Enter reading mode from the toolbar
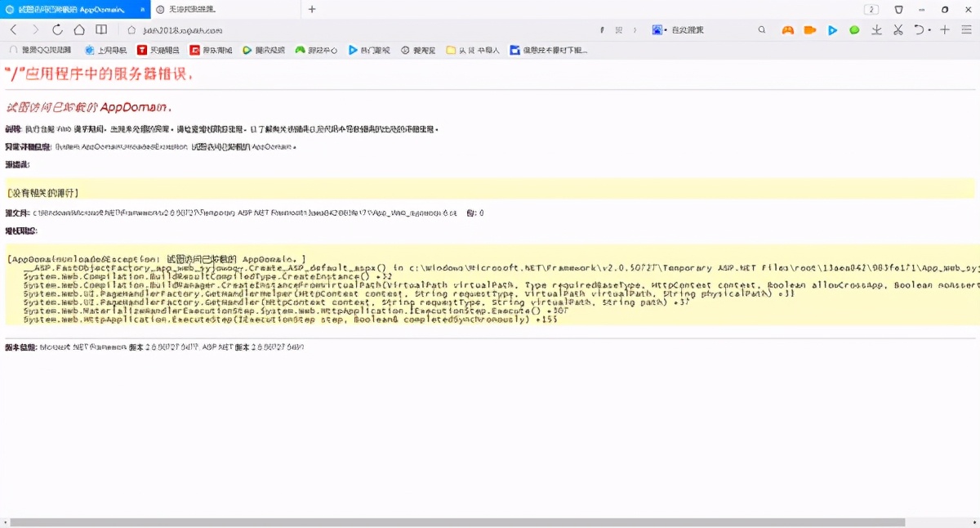This screenshot has width=980, height=528. coord(100,29)
